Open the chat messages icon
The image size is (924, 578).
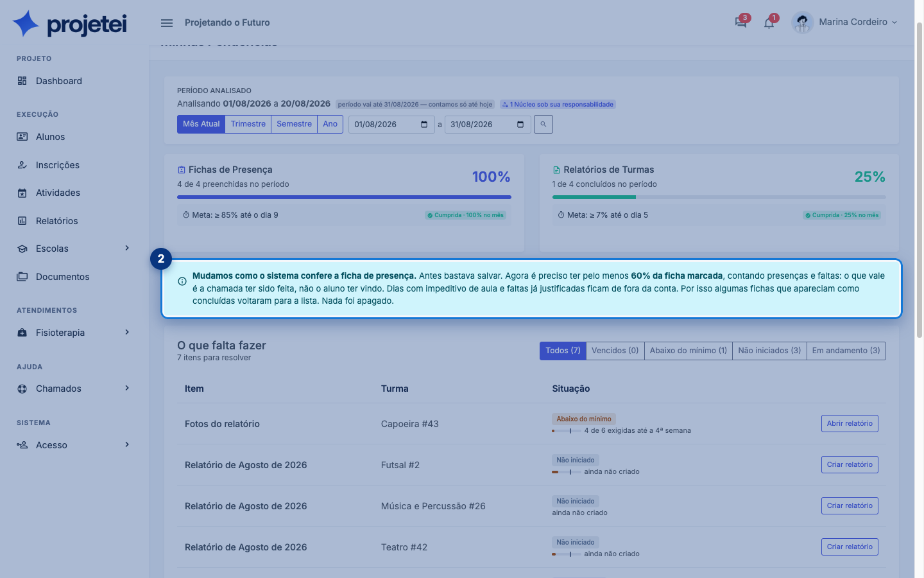(740, 22)
